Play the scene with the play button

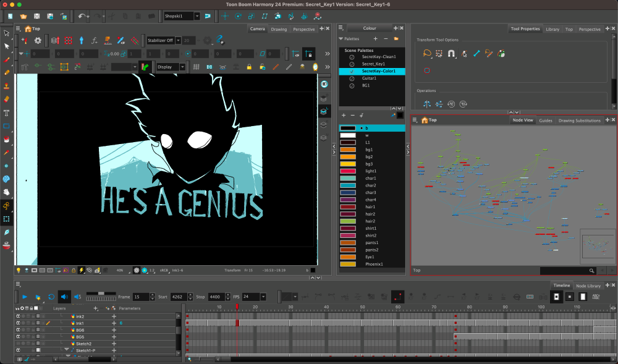[25, 297]
